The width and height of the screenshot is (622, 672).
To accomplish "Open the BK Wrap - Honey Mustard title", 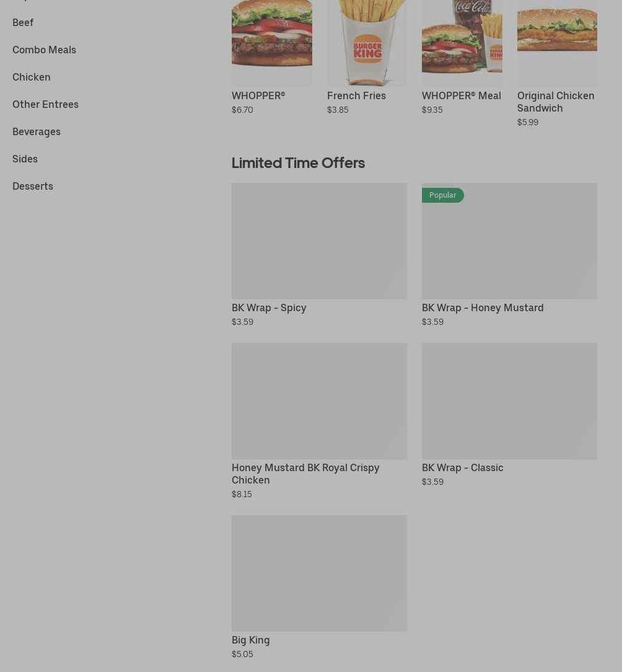I will click(483, 307).
